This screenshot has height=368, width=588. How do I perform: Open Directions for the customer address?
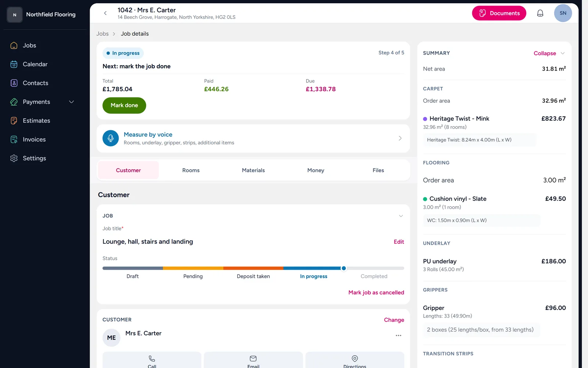(355, 360)
